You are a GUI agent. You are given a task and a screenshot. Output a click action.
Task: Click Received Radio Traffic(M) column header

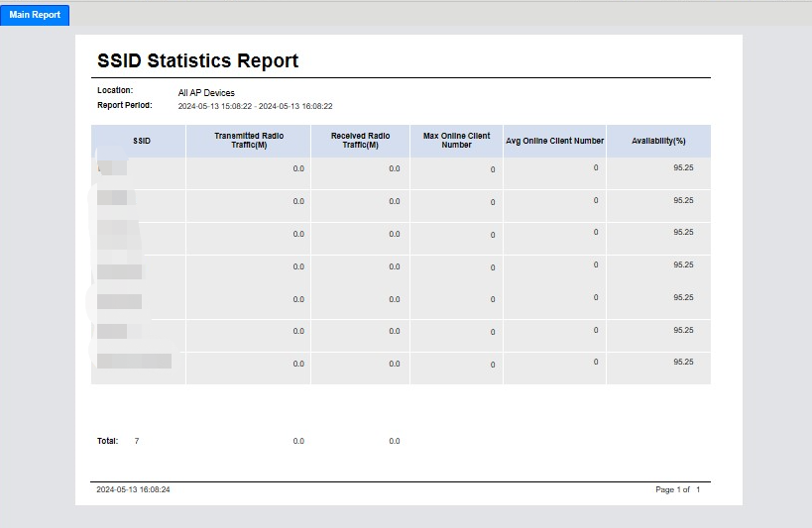360,141
